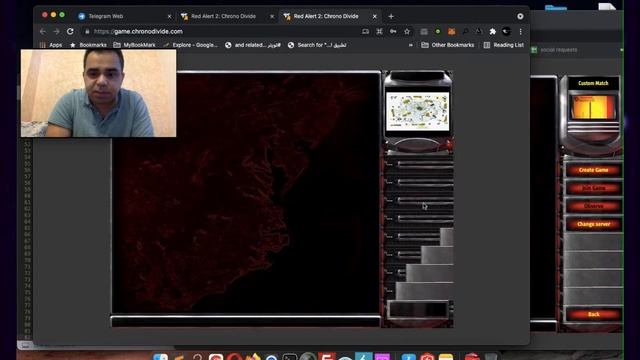This screenshot has height=360, width=640.
Task: View site info via the lock icon
Action: pyautogui.click(x=87, y=31)
